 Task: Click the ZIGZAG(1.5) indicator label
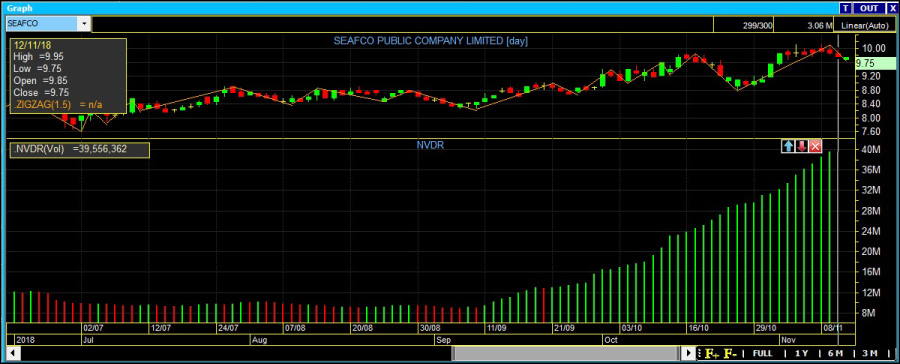(x=58, y=104)
